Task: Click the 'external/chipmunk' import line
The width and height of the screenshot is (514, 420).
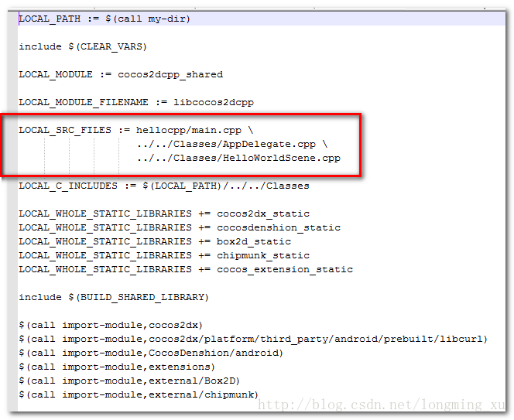Action: (x=139, y=394)
